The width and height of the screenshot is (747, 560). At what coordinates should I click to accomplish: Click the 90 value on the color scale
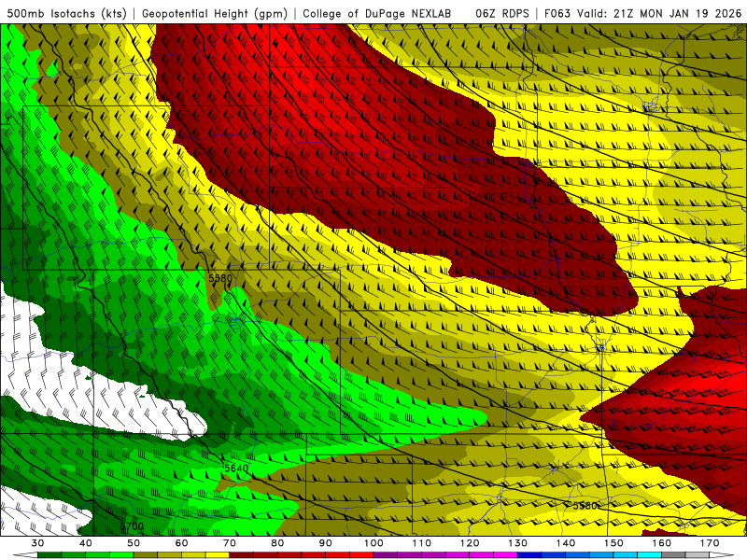tap(325, 543)
